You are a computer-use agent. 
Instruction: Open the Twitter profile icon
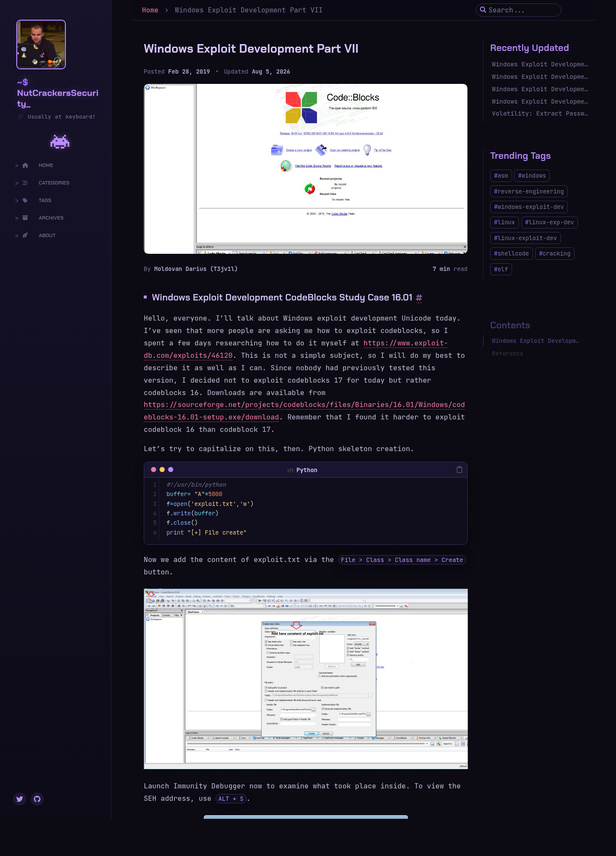point(20,799)
